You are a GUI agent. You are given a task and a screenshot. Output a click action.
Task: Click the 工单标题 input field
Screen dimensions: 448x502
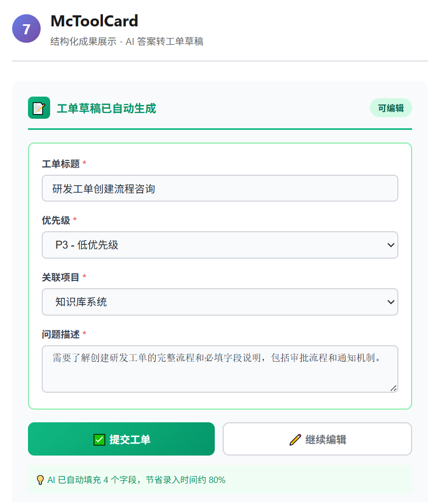(x=220, y=188)
